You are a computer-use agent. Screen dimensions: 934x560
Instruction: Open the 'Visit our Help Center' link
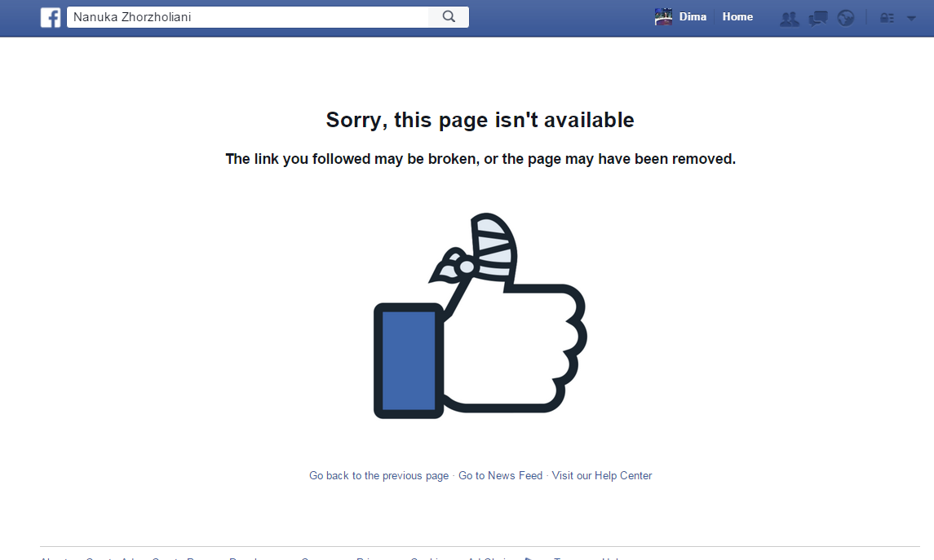click(602, 475)
